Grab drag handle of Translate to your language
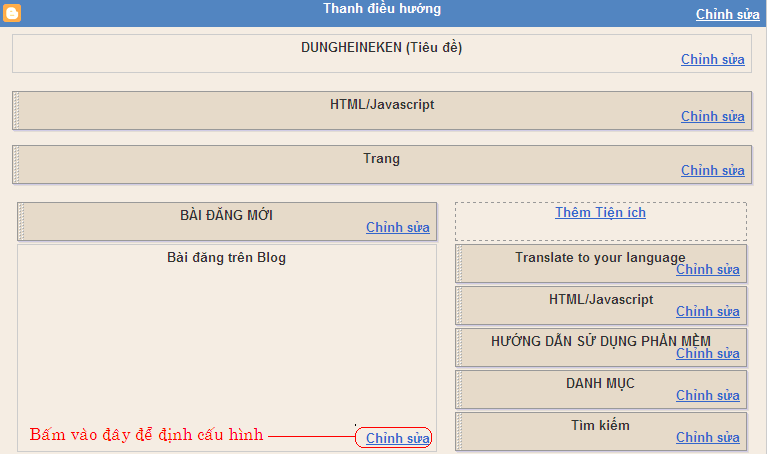Screen dimensions: 767x454 click(459, 264)
